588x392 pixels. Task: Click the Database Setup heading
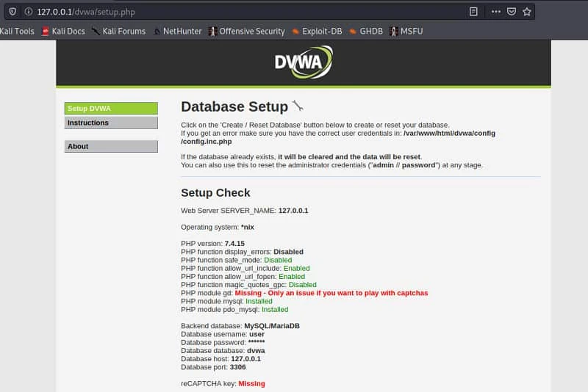(234, 106)
